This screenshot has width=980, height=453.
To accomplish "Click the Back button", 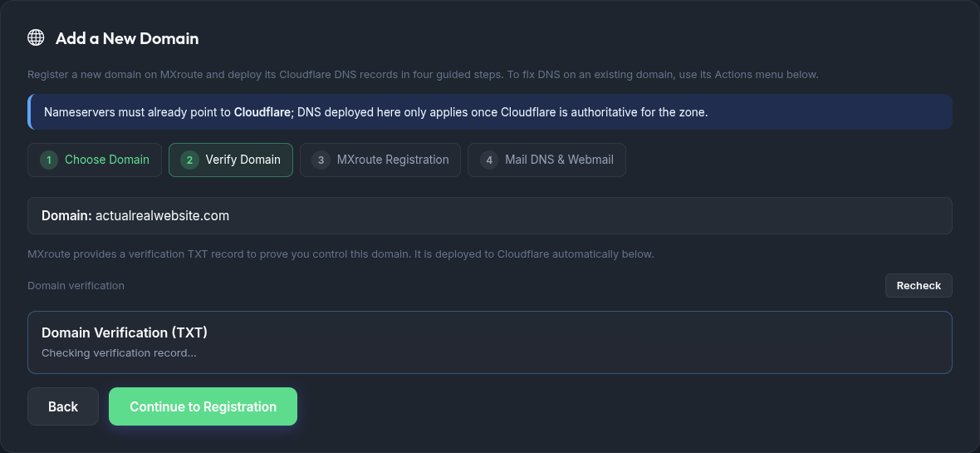I will 63,406.
